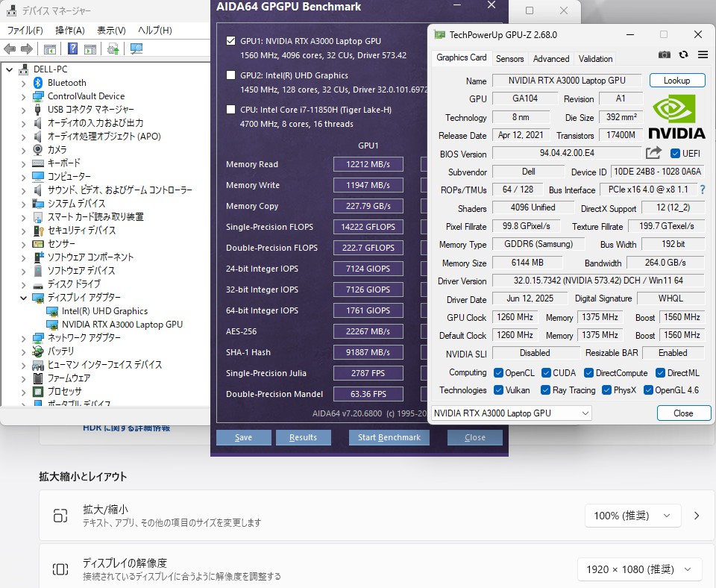This screenshot has width=716, height=588.
Task: Open the 操作(A) menu
Action: (x=69, y=31)
